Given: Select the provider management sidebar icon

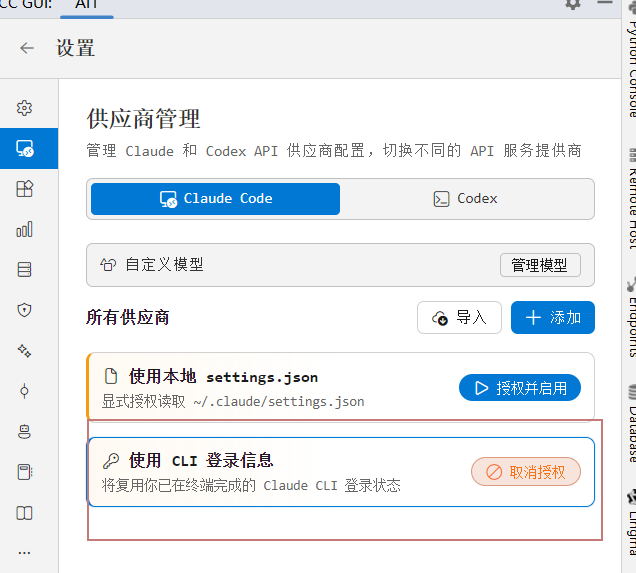Looking at the screenshot, I should click(x=25, y=148).
